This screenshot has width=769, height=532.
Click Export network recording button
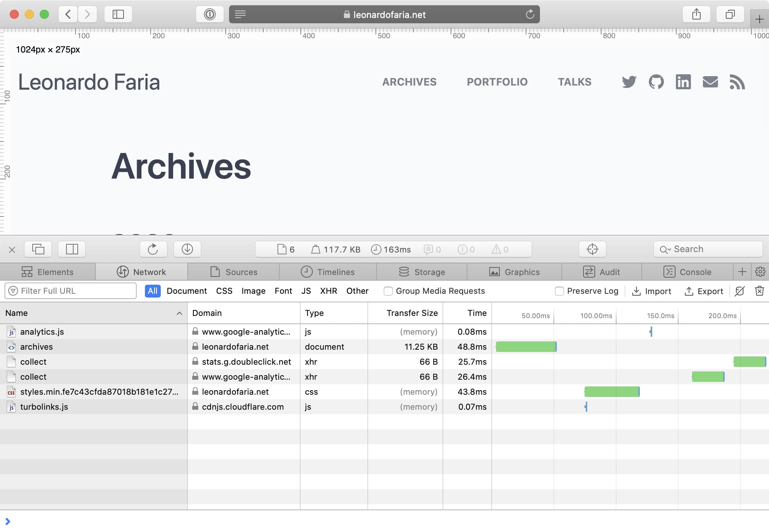[x=704, y=291]
